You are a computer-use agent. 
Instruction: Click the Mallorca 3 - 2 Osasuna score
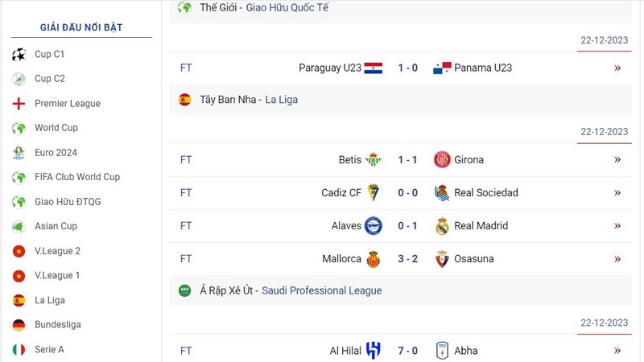(x=407, y=259)
